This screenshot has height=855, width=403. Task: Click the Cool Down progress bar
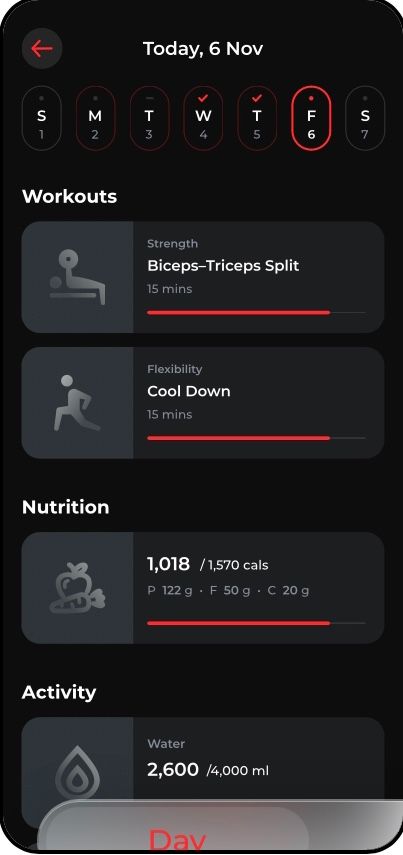(256, 438)
